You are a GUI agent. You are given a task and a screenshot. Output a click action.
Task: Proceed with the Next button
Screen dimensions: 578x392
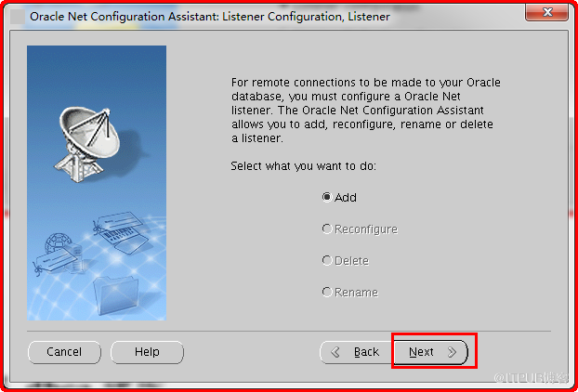pos(431,353)
